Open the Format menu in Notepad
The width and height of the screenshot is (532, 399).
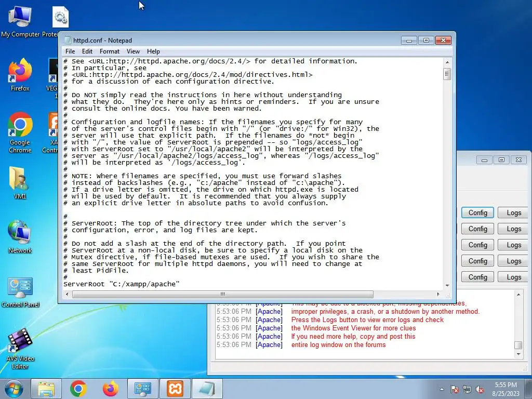[109, 51]
